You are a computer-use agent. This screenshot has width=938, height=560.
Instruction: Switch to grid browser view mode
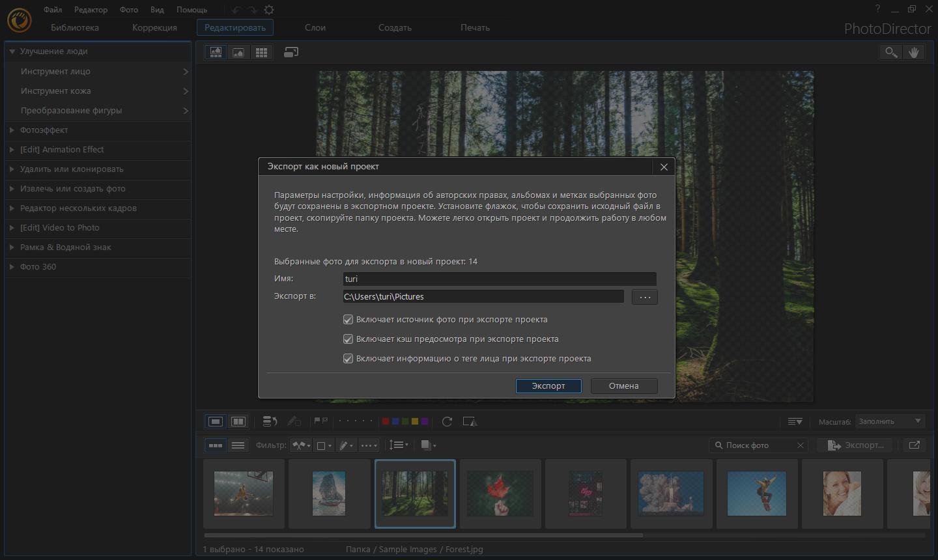click(261, 53)
